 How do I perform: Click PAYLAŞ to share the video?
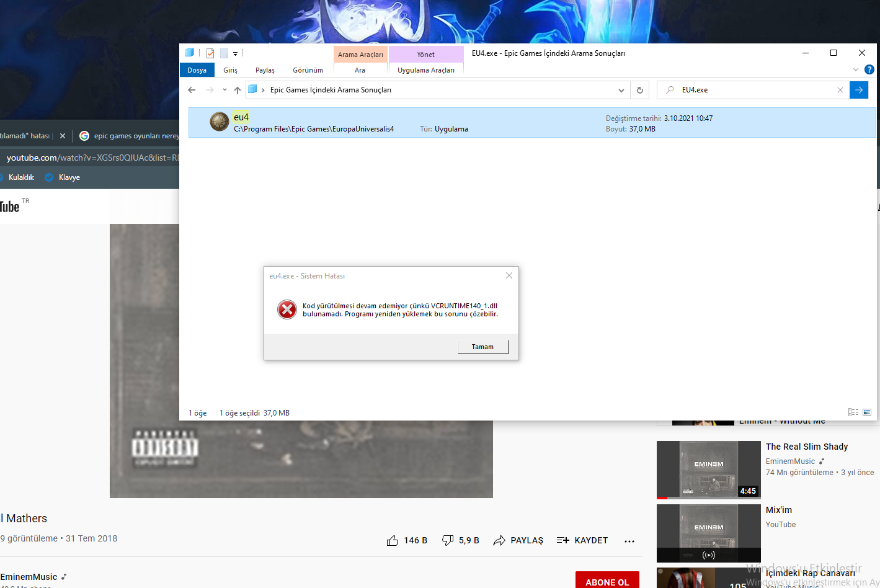click(x=518, y=540)
